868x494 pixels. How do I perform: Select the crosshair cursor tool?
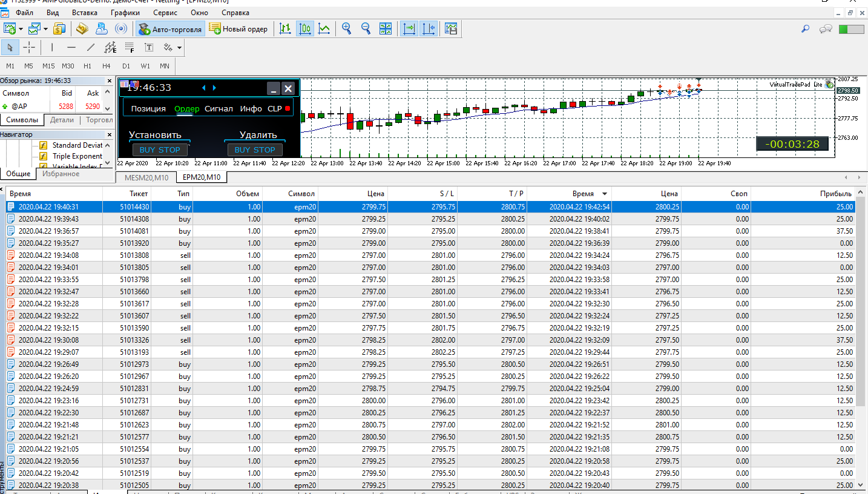click(29, 47)
